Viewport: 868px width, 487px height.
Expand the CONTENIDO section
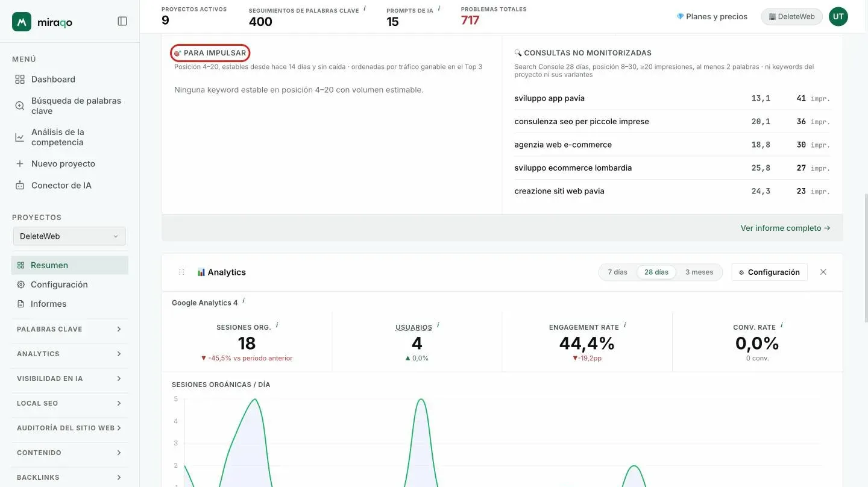tap(69, 453)
